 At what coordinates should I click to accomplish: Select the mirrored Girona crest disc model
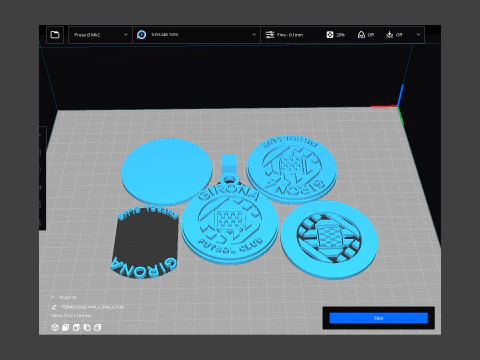tap(292, 168)
